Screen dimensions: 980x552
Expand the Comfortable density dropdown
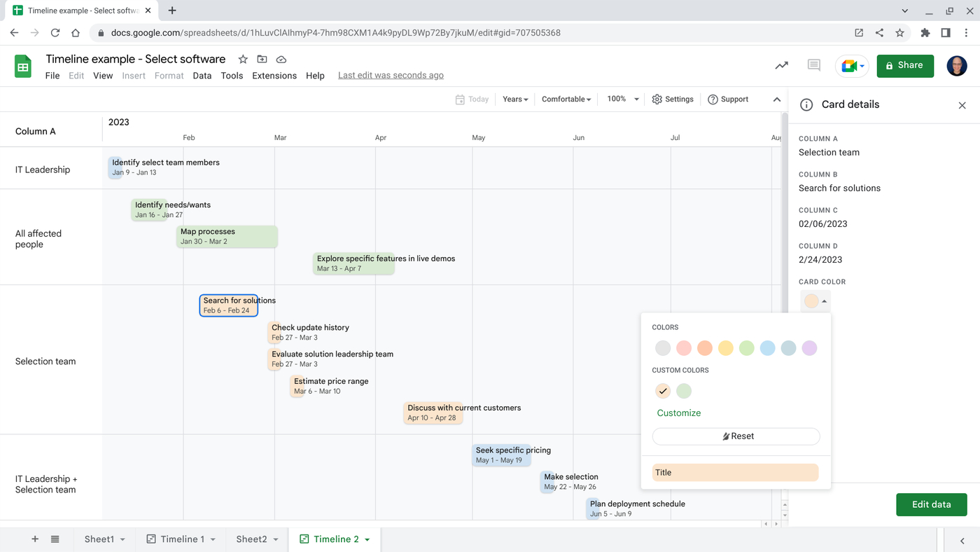566,99
